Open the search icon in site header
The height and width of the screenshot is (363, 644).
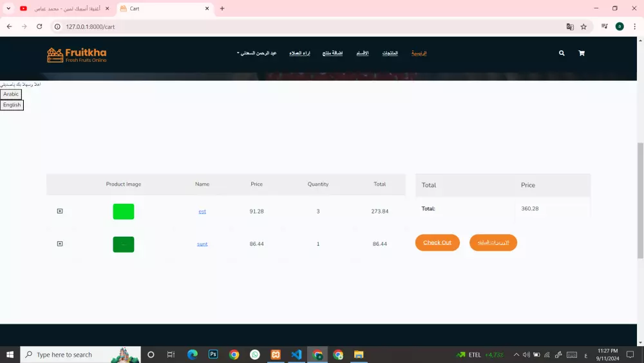[562, 53]
